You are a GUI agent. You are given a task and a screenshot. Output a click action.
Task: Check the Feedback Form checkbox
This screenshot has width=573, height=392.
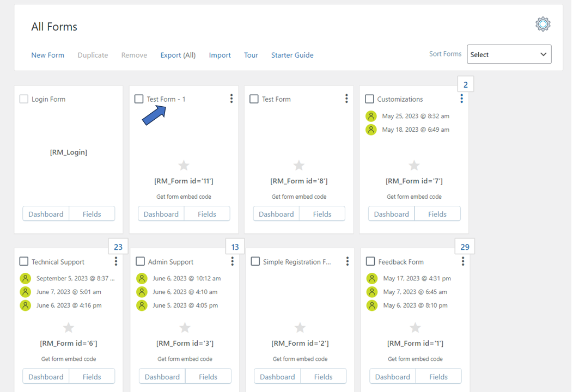tap(370, 261)
